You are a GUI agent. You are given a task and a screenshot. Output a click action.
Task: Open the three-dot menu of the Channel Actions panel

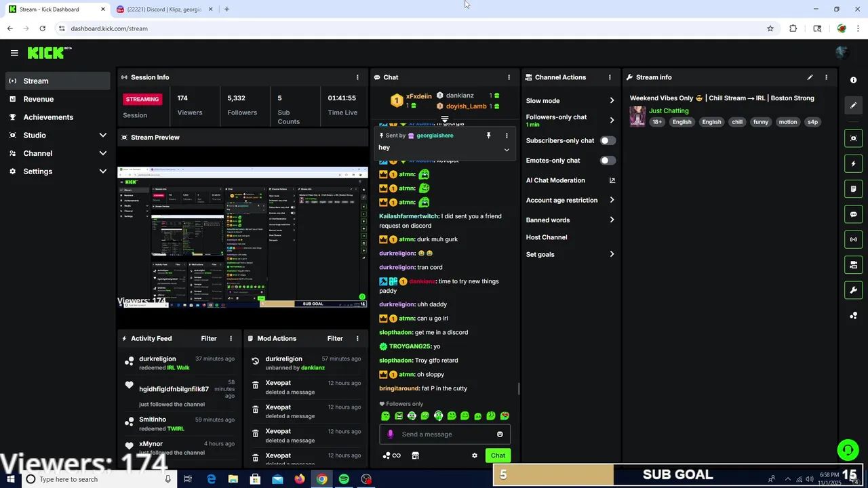(x=610, y=77)
